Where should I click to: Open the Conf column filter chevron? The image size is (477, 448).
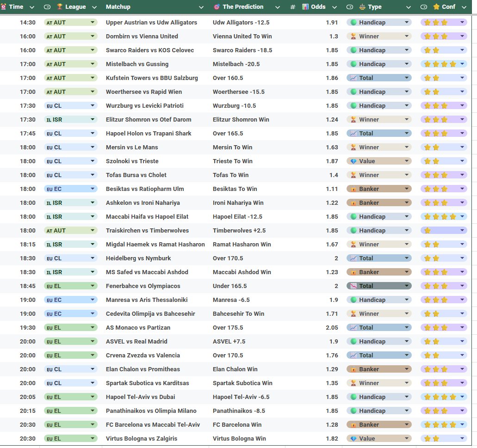(464, 7)
